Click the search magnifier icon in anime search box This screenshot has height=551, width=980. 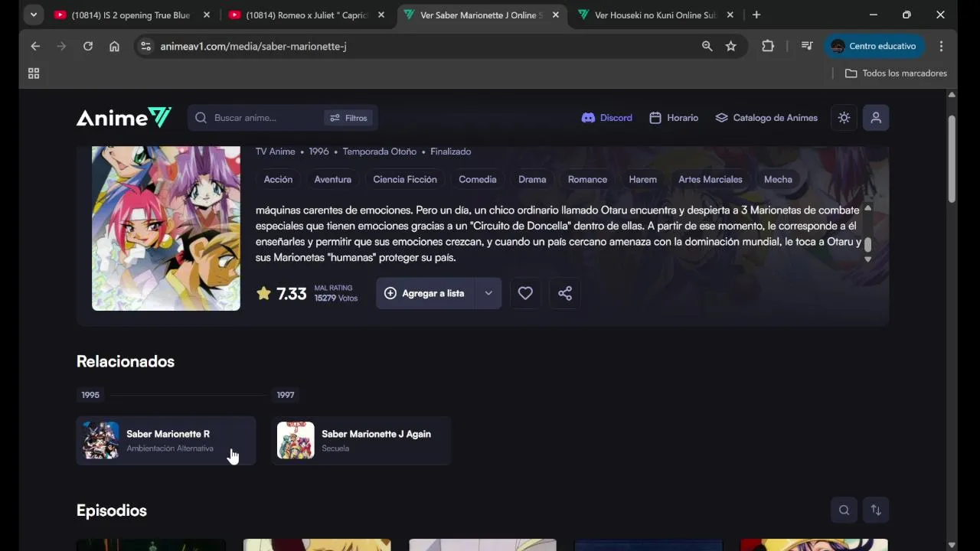(201, 118)
